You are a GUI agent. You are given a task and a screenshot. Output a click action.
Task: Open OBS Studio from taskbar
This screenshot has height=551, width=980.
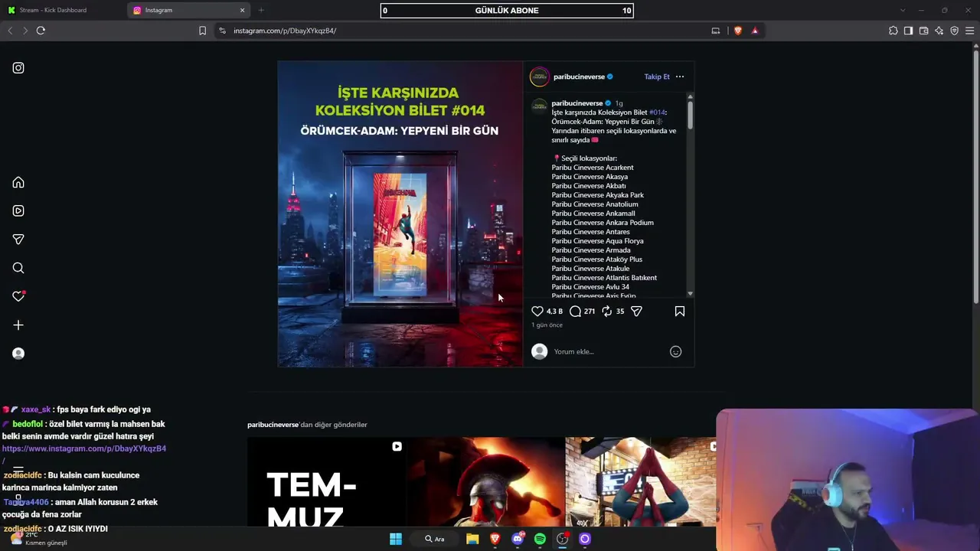(x=563, y=539)
